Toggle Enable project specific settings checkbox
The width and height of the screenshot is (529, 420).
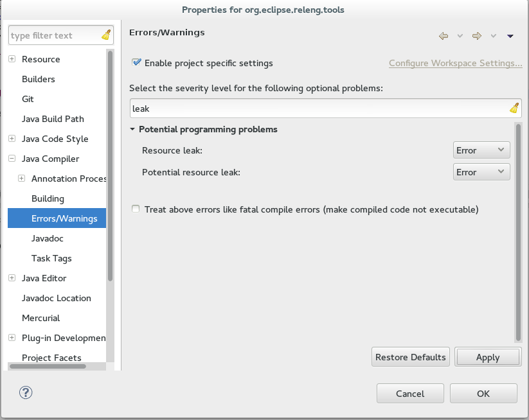[136, 63]
